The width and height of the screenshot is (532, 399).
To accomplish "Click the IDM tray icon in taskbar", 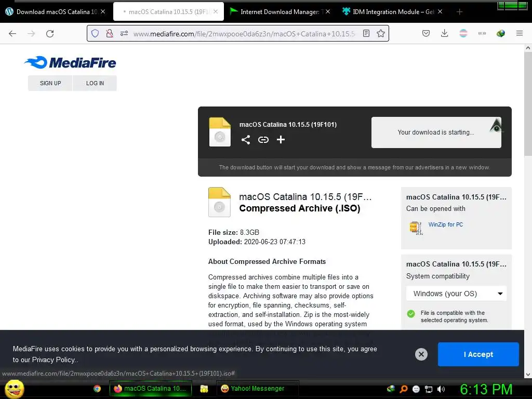I will click(x=391, y=389).
